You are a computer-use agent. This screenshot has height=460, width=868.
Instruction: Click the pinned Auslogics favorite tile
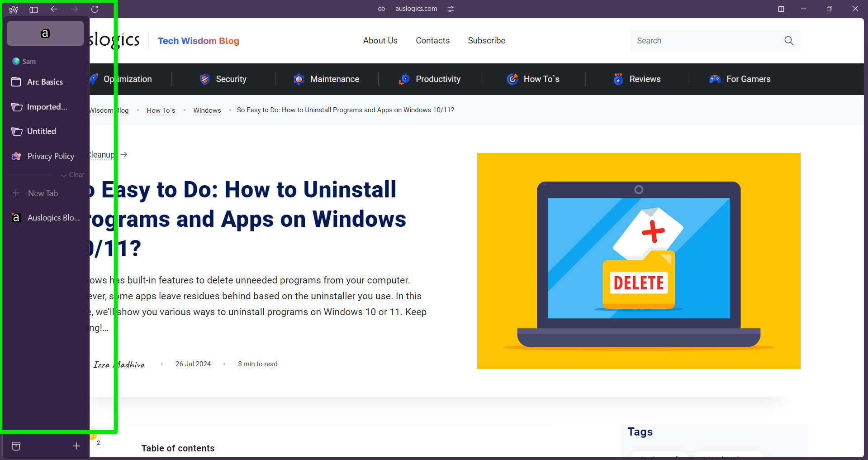(x=45, y=34)
